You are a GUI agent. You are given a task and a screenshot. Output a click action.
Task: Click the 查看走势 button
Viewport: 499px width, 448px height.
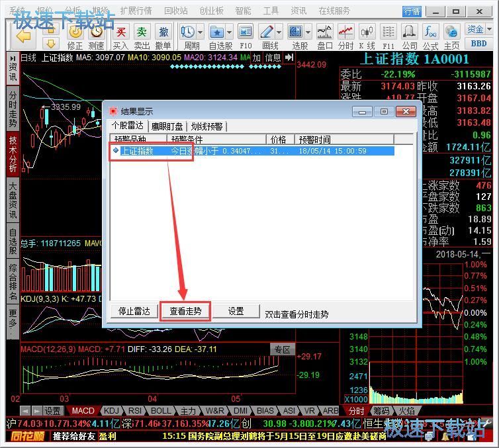coord(185,311)
